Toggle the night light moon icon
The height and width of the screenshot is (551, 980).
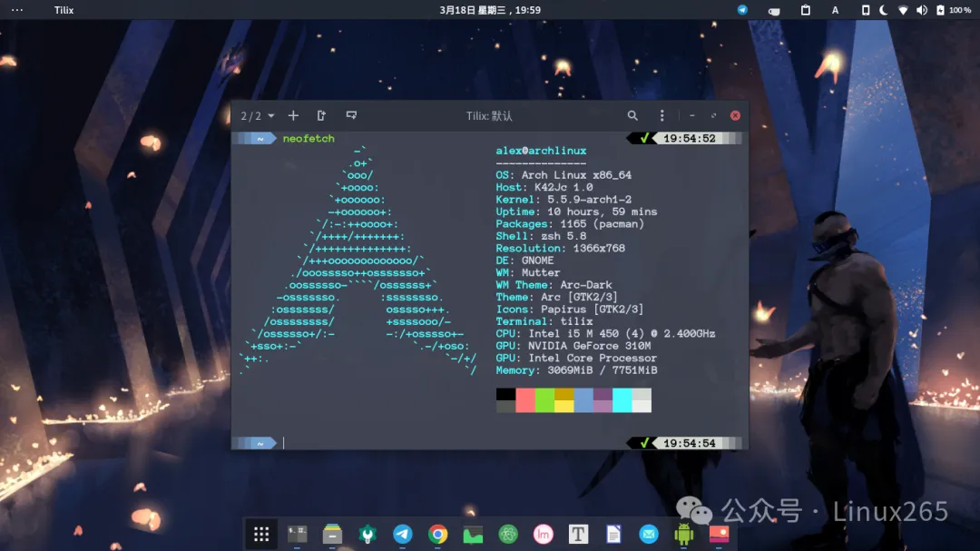pyautogui.click(x=883, y=10)
